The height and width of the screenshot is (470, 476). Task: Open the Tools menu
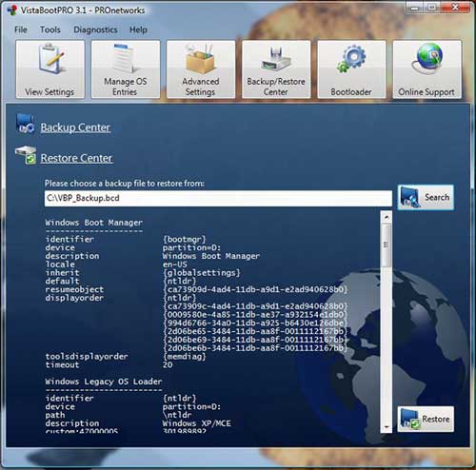click(x=50, y=29)
